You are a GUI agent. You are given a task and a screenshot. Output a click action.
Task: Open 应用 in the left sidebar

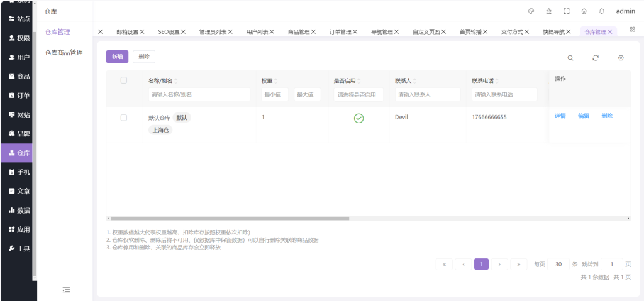[x=19, y=229]
